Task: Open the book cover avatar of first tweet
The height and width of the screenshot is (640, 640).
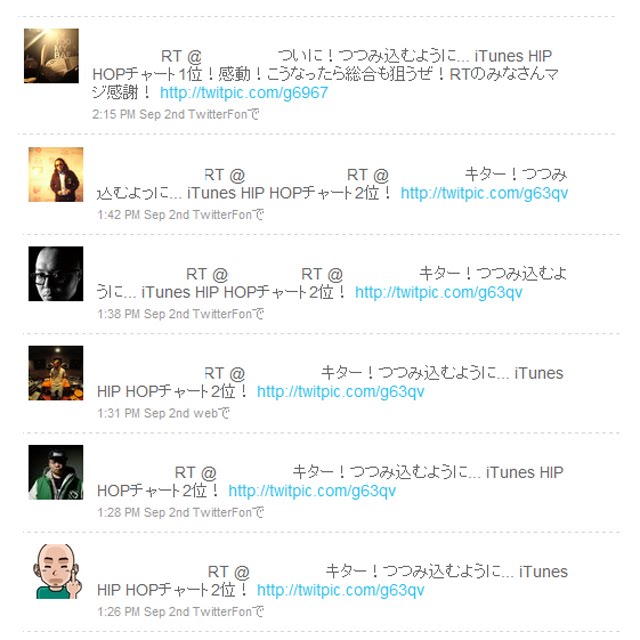Action: [51, 56]
